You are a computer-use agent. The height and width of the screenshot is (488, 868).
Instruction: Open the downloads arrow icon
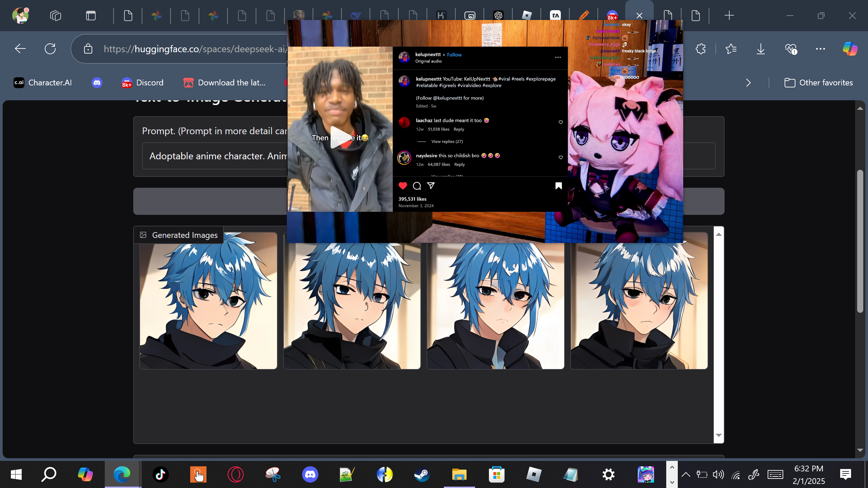761,49
